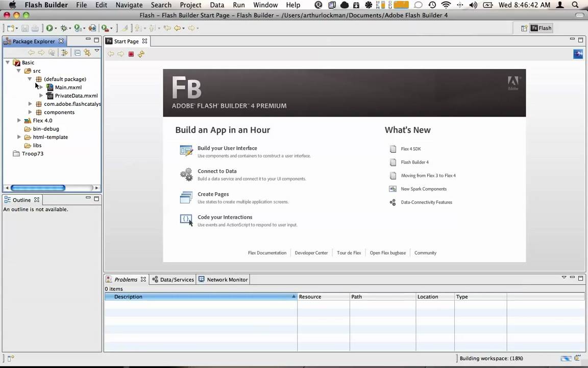Open the Moving from Flex 3 to Flex 4 link
The height and width of the screenshot is (368, 588).
point(428,175)
